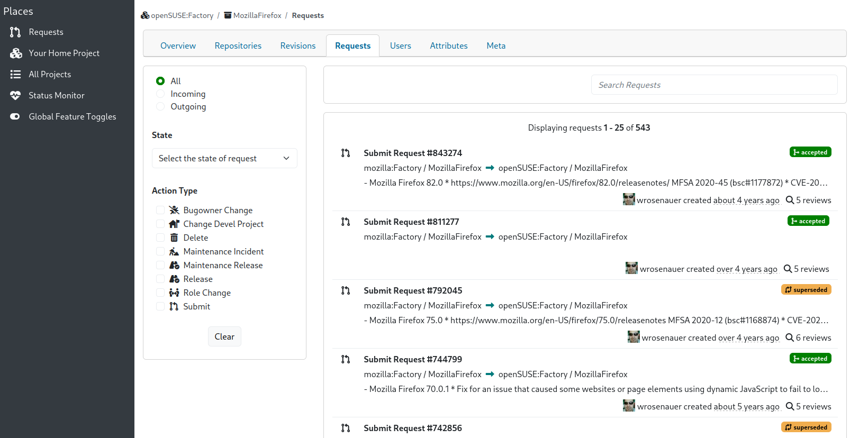Click wrosenauer's avatar on request #843274
This screenshot has width=868, height=438.
[629, 199]
